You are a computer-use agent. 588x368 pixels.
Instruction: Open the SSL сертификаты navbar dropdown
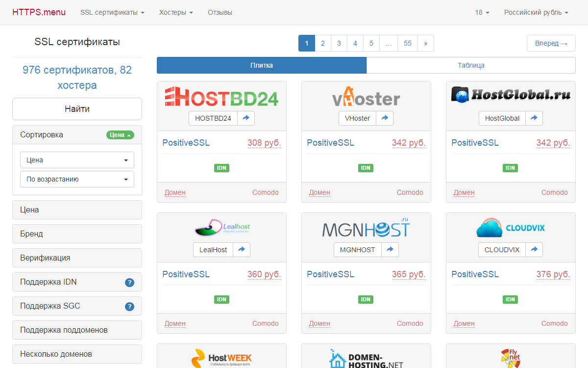click(112, 12)
